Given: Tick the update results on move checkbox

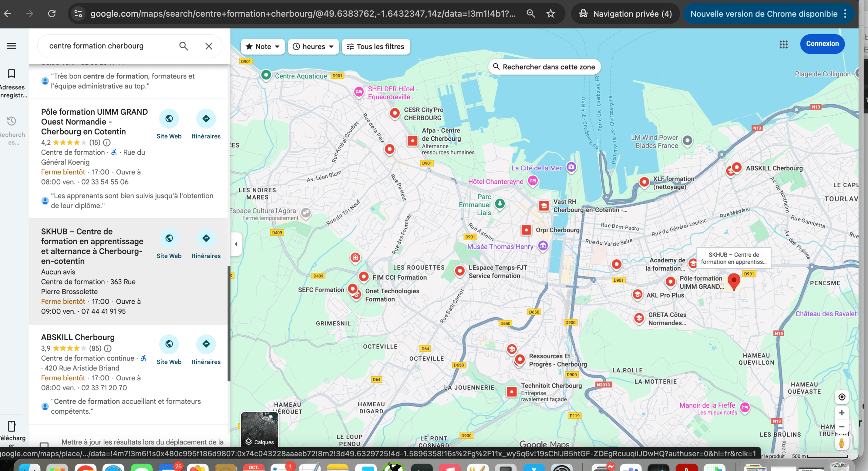Looking at the screenshot, I should [44, 445].
